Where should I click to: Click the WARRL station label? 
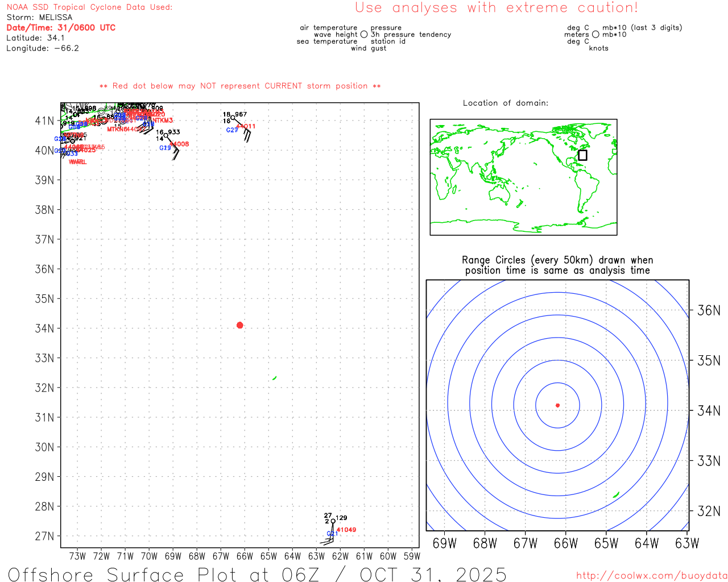click(78, 163)
